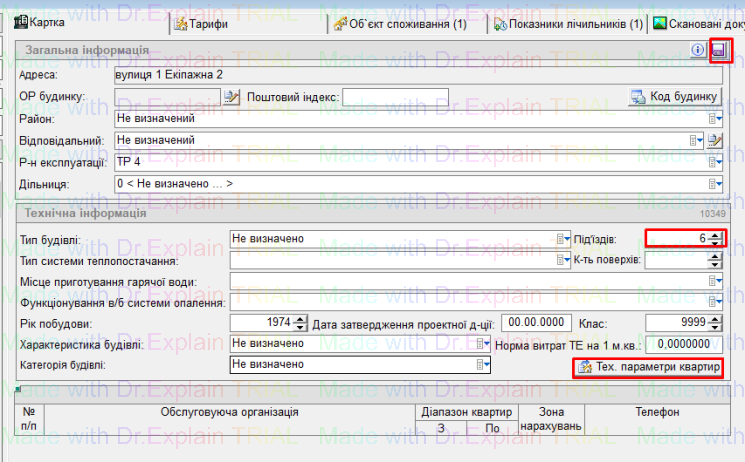Click edit icon next to ОР будинку field
Screen dimensions: 745x462
tap(232, 97)
